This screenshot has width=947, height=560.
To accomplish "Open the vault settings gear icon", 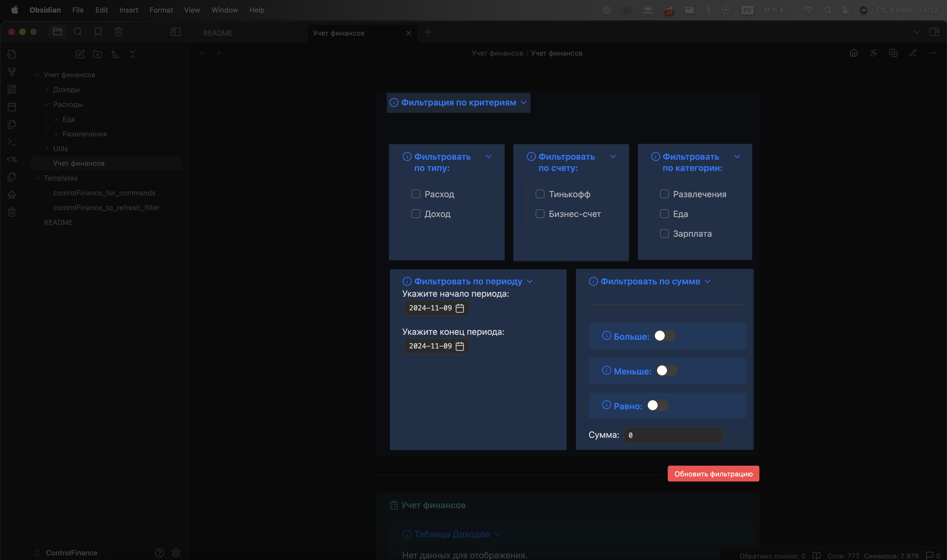I will pos(176,553).
